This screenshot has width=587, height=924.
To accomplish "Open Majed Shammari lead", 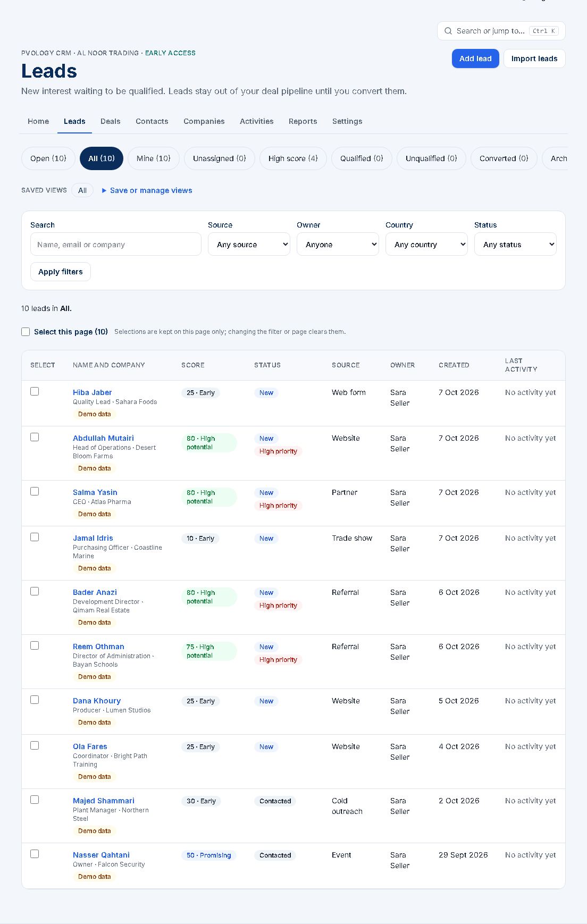I will 104,801.
